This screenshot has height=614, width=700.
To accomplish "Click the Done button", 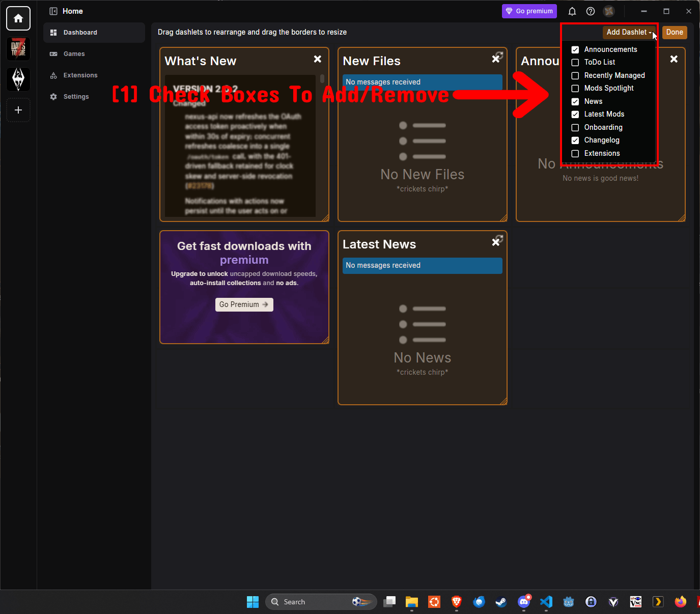I will 675,32.
